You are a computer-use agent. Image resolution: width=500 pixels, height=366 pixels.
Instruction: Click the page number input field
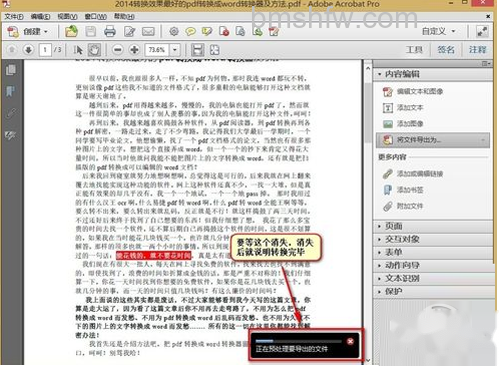pos(45,50)
